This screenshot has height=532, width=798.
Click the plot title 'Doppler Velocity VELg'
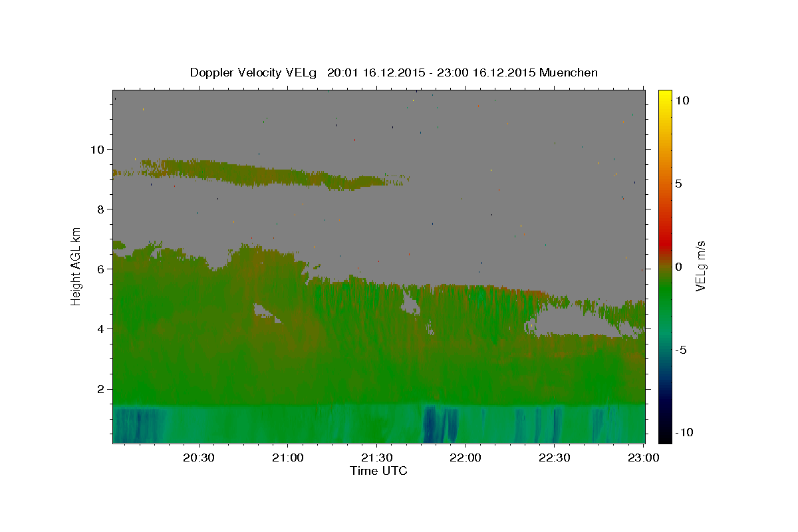[255, 72]
